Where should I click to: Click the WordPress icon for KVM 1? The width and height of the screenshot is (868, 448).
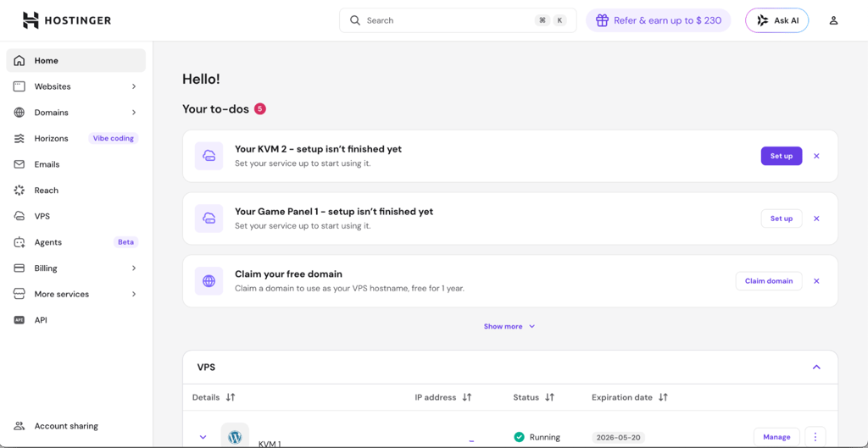coord(235,437)
